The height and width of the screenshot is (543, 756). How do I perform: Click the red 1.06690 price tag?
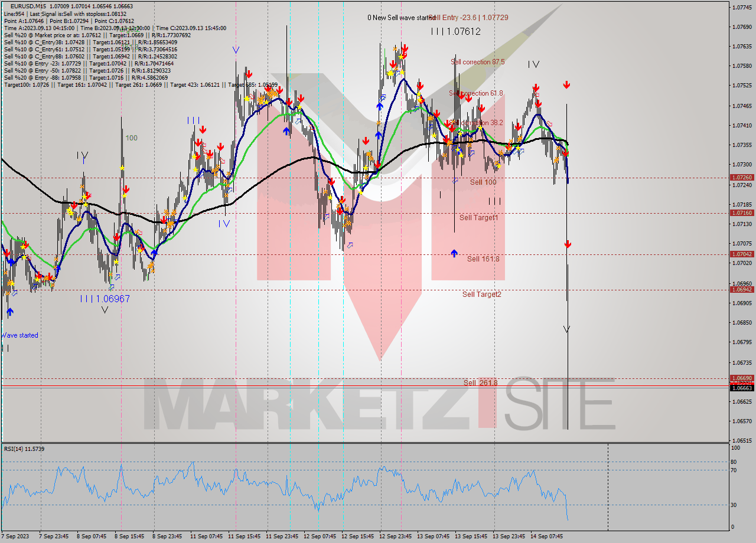742,378
